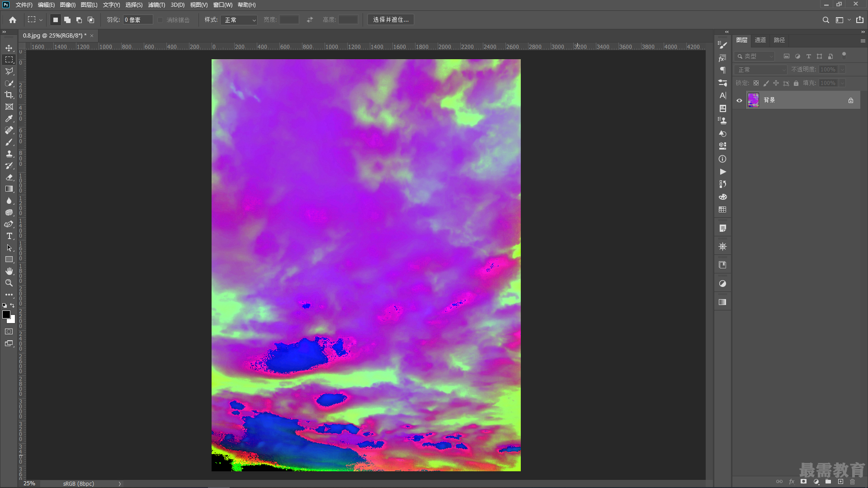Expand the left toolbar double-arrow
The height and width of the screenshot is (488, 868).
click(x=4, y=32)
